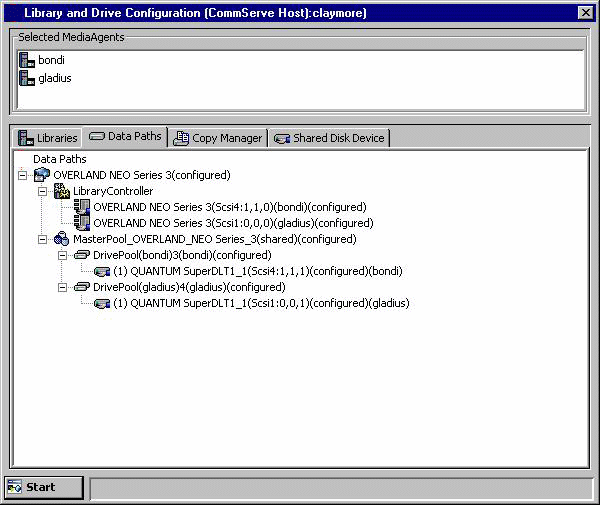Click the MasterPool shared pool icon
Image resolution: width=600 pixels, height=505 pixels.
62,239
